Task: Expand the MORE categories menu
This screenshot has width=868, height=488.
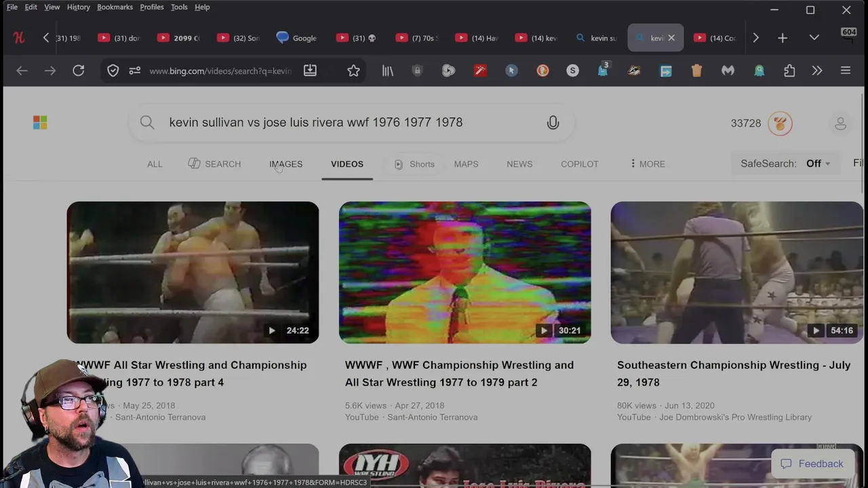Action: click(x=647, y=164)
